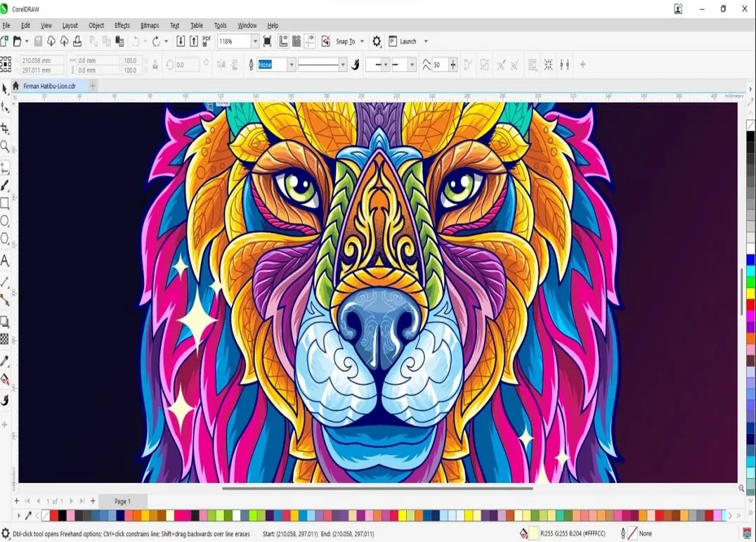The width and height of the screenshot is (756, 542).
Task: Select the Polygon tool
Action: tap(5, 239)
